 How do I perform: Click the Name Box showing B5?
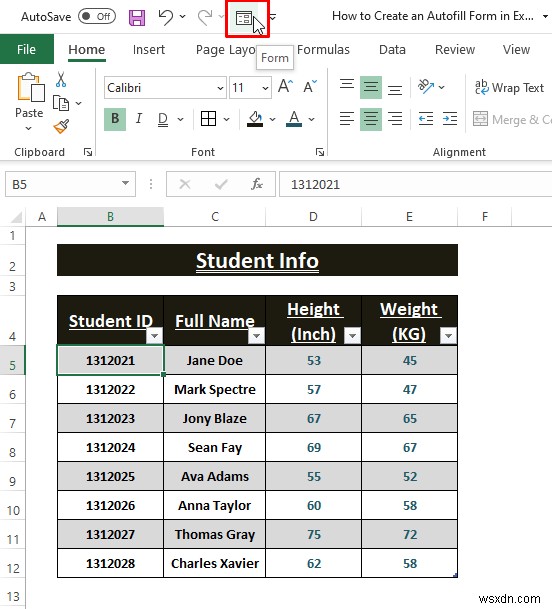coord(70,184)
